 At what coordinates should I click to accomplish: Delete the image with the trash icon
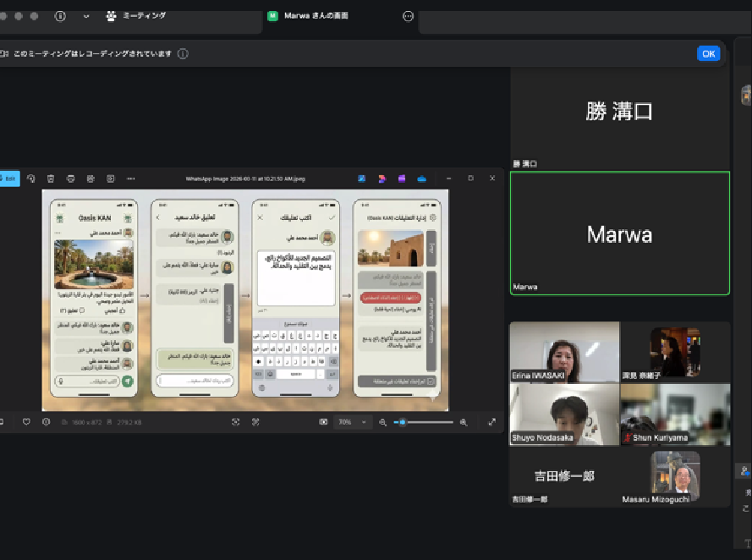click(51, 178)
